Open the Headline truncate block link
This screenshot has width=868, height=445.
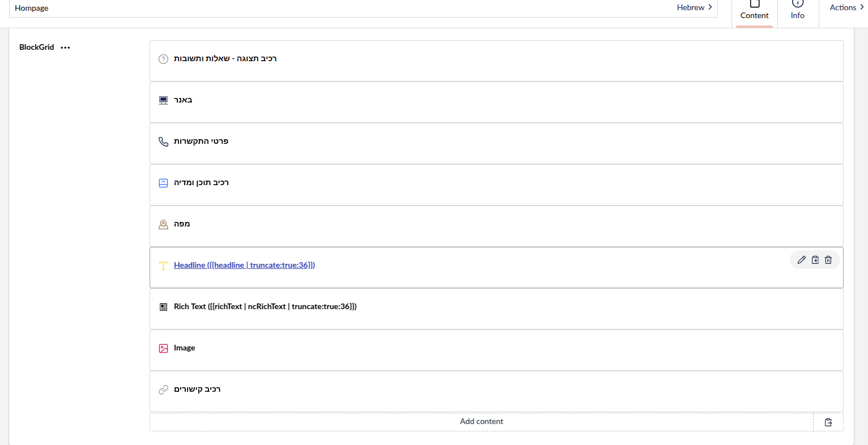[x=244, y=265]
